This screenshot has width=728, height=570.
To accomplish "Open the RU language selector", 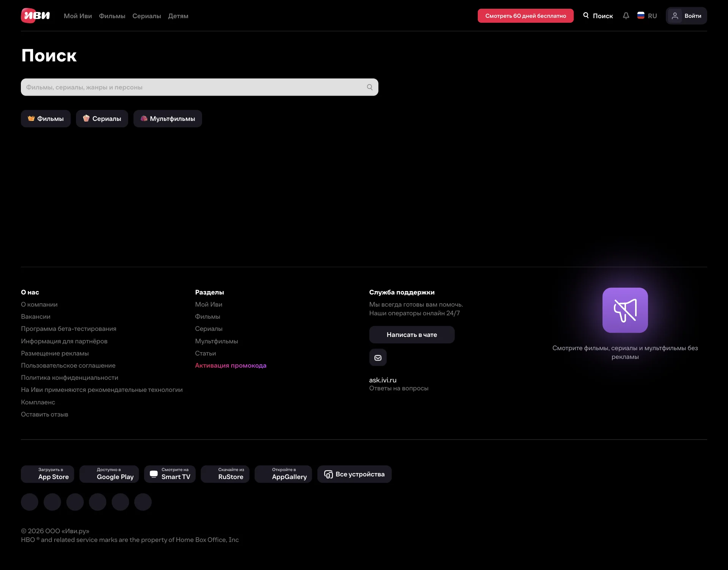I will (647, 16).
